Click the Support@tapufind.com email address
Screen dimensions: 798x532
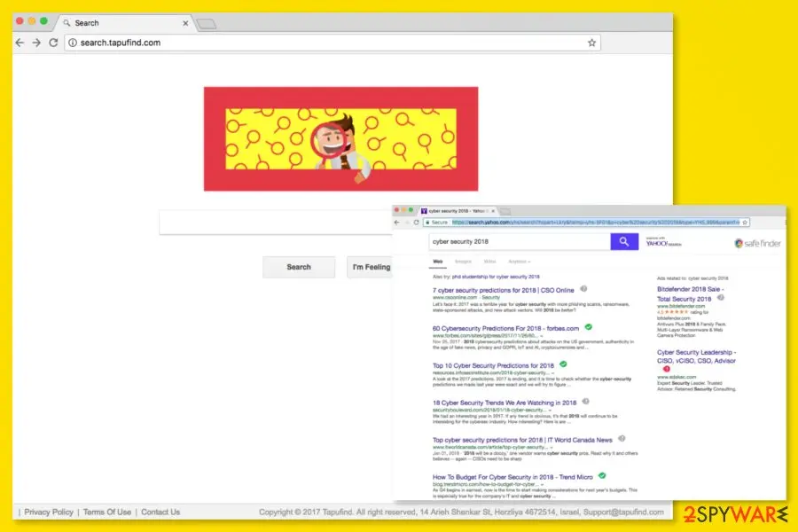[x=623, y=512]
